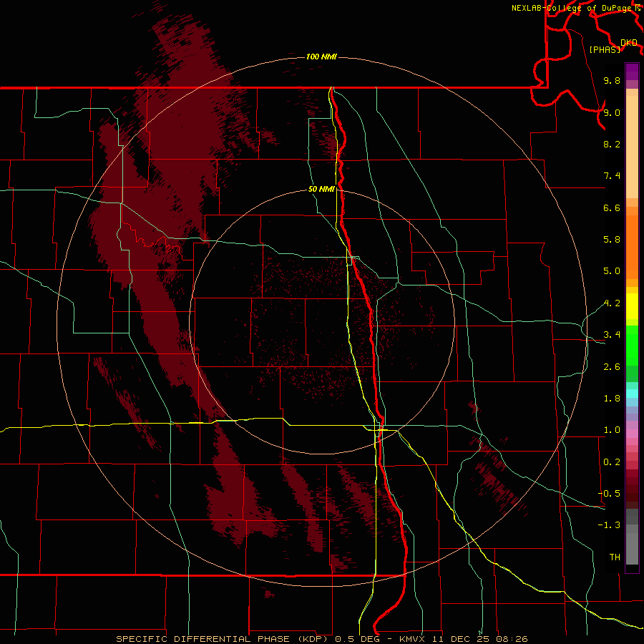644x644 pixels.
Task: Click the 9.0 scale value
Action: click(x=612, y=112)
